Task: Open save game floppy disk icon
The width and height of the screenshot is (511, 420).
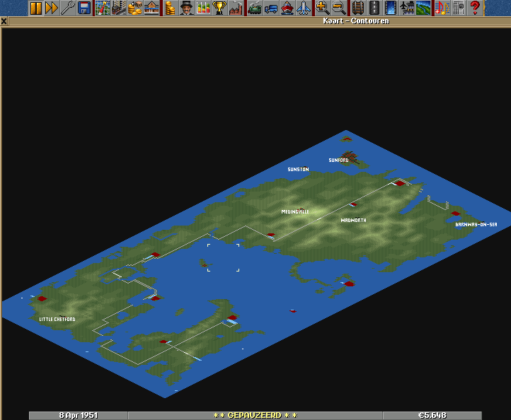Action: 84,8
